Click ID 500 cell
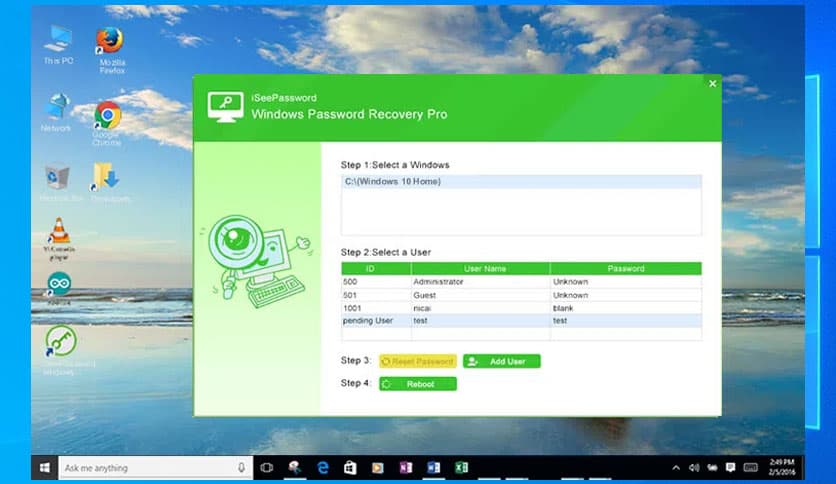Image resolution: width=836 pixels, height=484 pixels. pos(376,281)
